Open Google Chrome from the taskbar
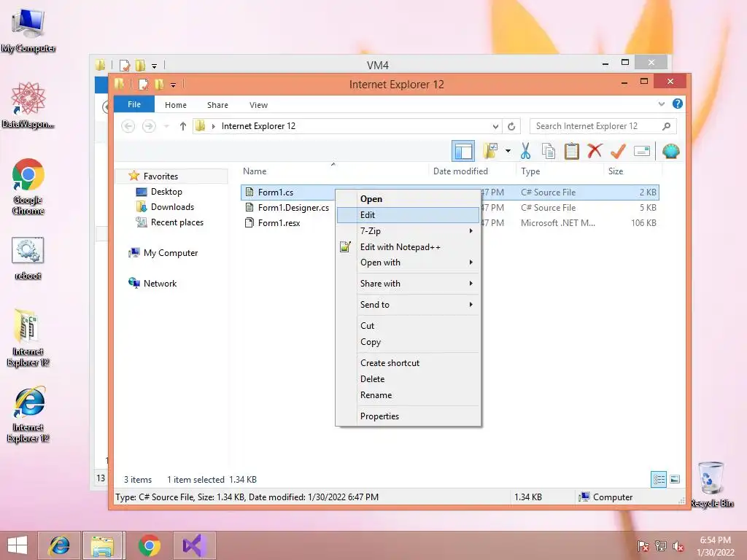 [x=149, y=545]
